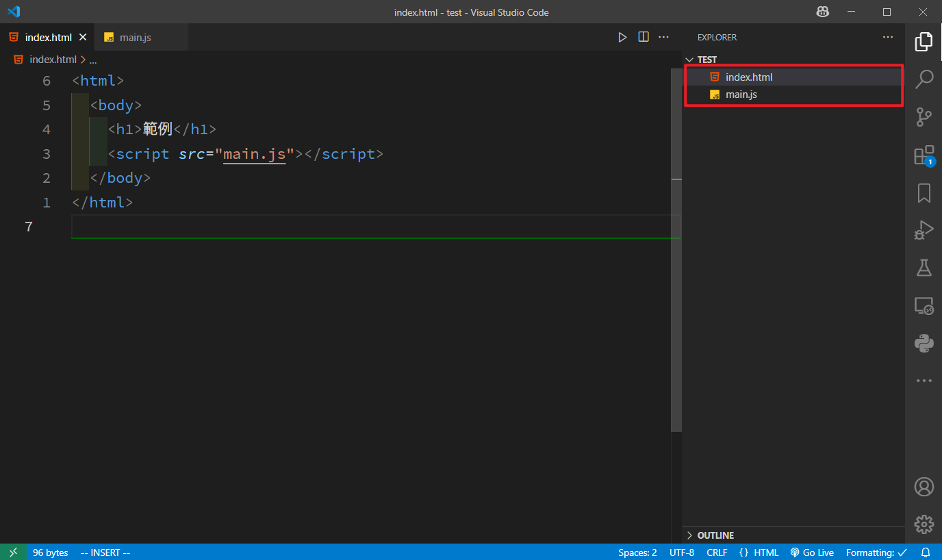
Task: Click the h1 opening tag text
Action: 125,129
